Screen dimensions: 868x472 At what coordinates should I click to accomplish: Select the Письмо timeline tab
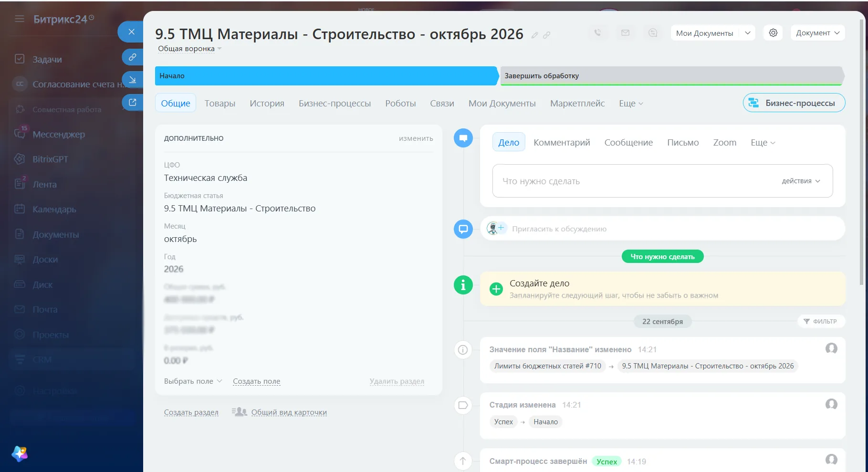coord(683,143)
